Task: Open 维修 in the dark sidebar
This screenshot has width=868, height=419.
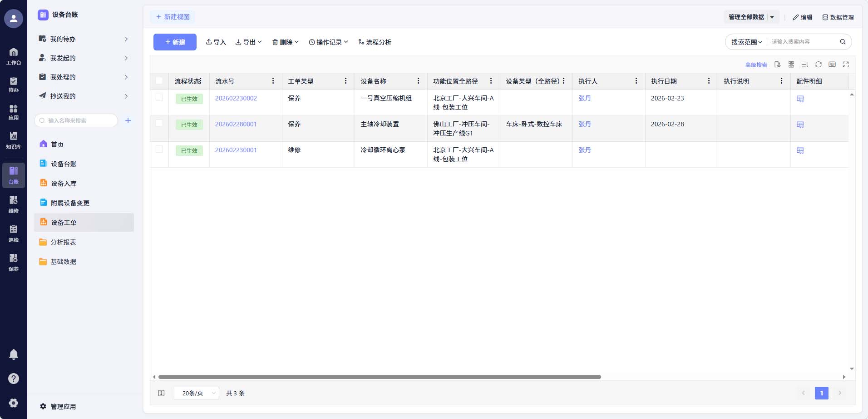Action: pyautogui.click(x=14, y=205)
